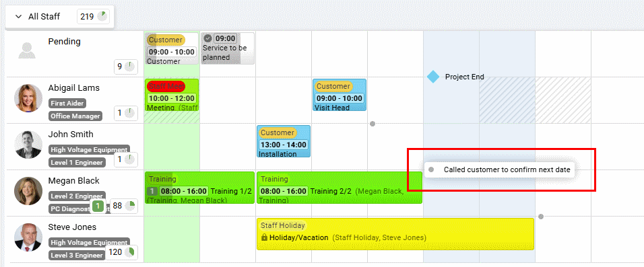Image resolution: width=644 pixels, height=267 pixels.
Task: Collapse the All Staff group chevron
Action: (x=18, y=17)
